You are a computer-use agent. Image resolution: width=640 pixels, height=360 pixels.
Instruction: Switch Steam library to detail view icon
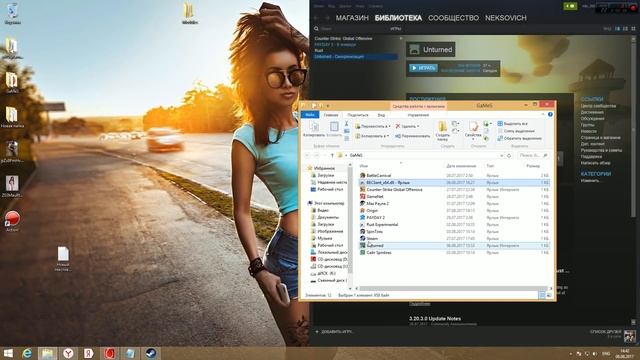pyautogui.click(x=618, y=29)
